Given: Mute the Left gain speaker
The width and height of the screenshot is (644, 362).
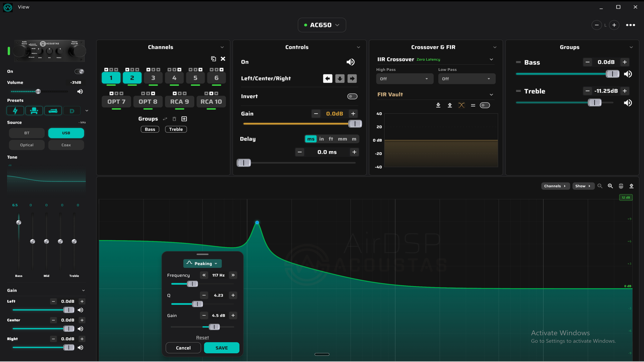Looking at the screenshot, I should (x=80, y=310).
